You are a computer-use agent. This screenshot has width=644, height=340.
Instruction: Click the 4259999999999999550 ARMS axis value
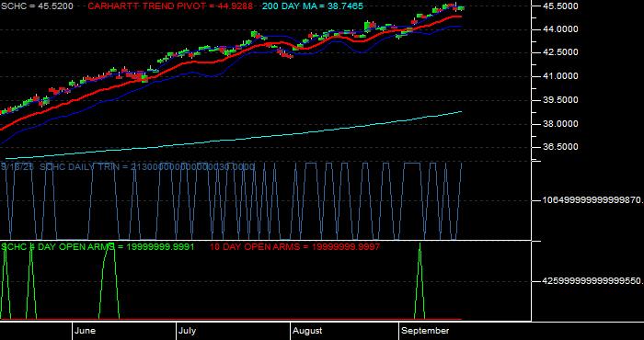(x=592, y=281)
